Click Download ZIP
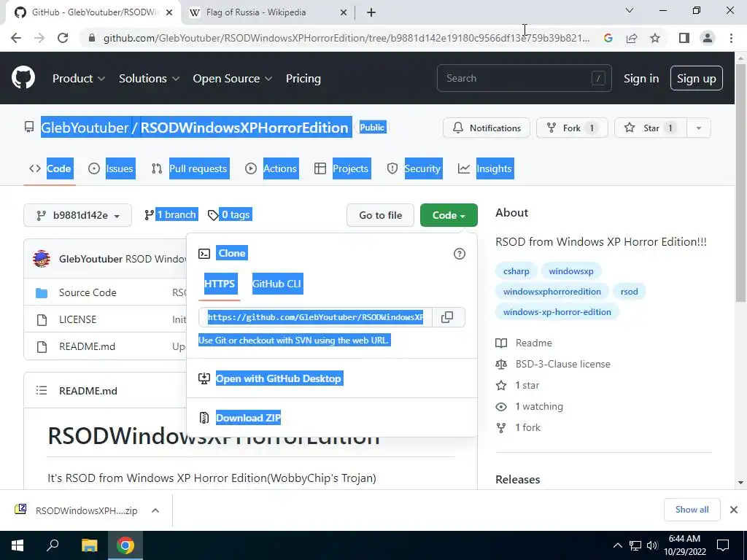The image size is (747, 560). pos(248,418)
